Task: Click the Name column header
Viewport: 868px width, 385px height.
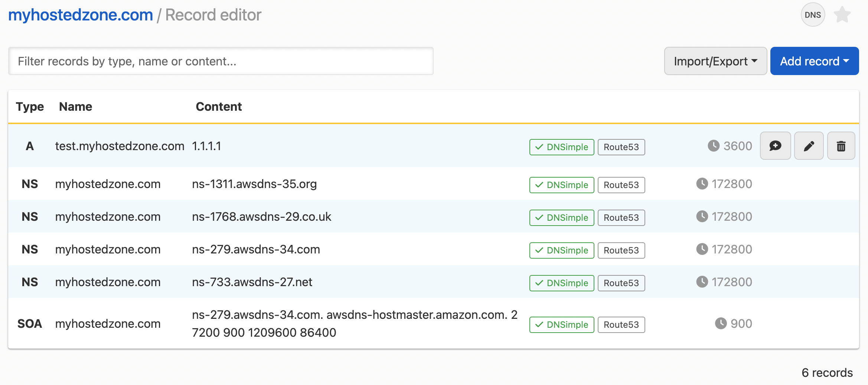Action: pyautogui.click(x=75, y=107)
